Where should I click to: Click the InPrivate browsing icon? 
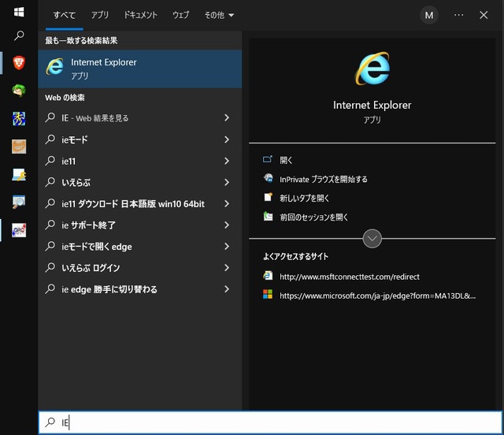tap(268, 178)
